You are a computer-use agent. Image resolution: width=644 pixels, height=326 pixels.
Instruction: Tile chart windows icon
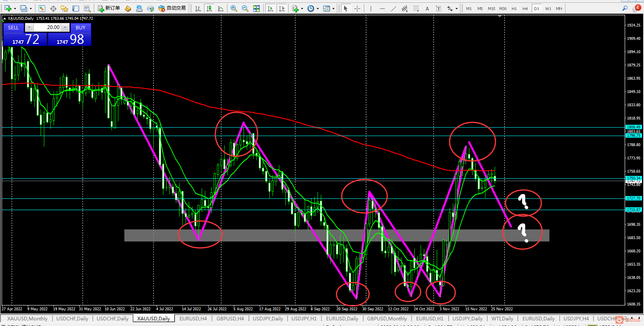click(256, 8)
